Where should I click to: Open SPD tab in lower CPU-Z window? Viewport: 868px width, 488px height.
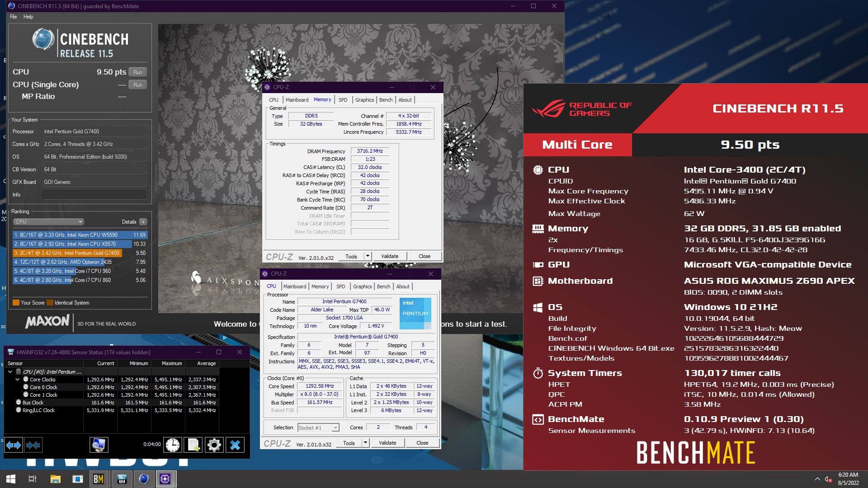[x=341, y=286]
